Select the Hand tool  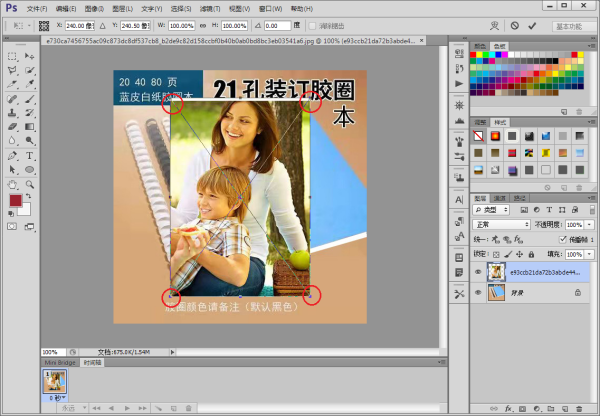click(12, 184)
